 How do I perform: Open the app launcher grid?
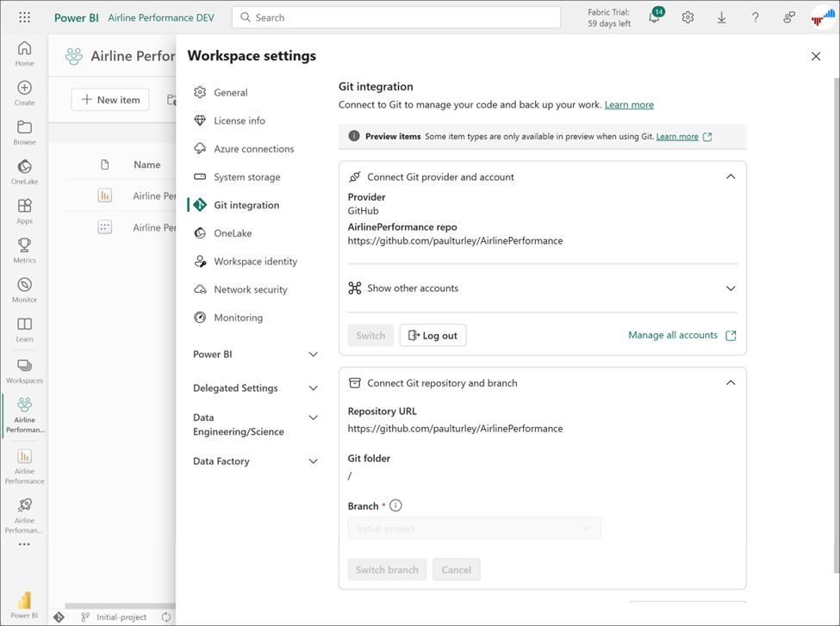tap(25, 17)
